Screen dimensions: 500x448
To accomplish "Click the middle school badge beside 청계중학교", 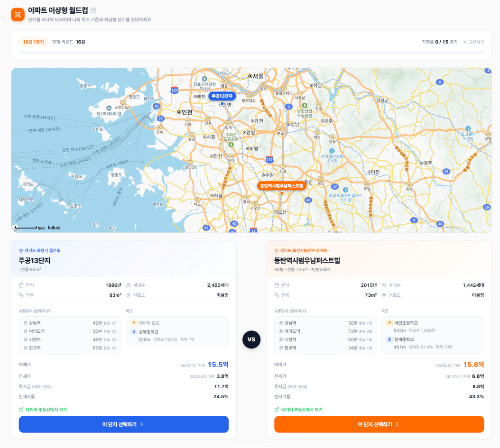I will [389, 339].
